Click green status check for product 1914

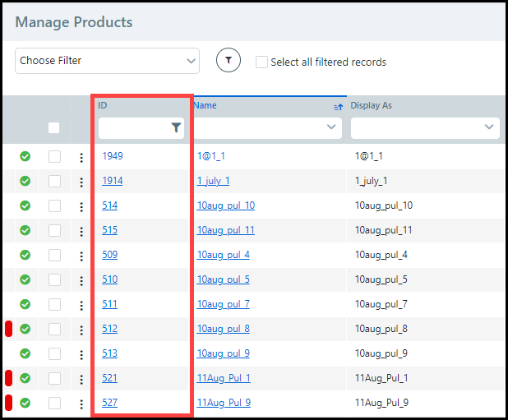click(x=25, y=181)
